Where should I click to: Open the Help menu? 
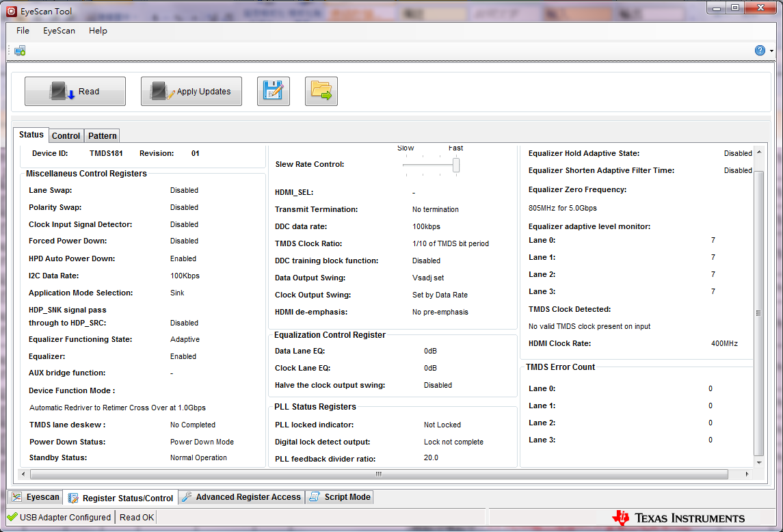pyautogui.click(x=98, y=31)
